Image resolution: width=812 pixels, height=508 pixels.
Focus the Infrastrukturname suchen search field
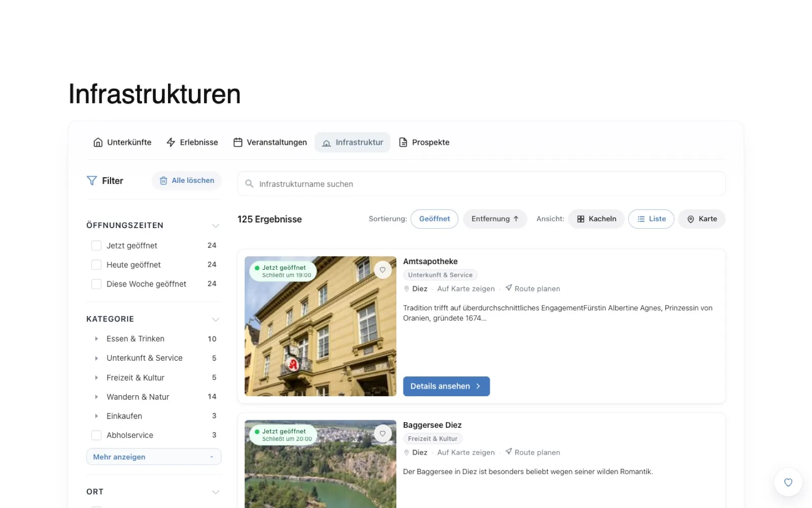coord(482,184)
